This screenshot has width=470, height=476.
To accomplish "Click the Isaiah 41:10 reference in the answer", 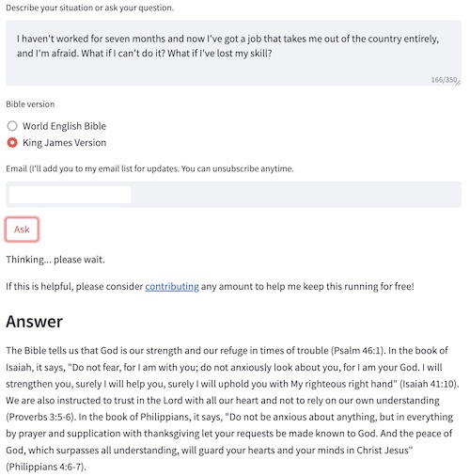I will pyautogui.click(x=429, y=384).
